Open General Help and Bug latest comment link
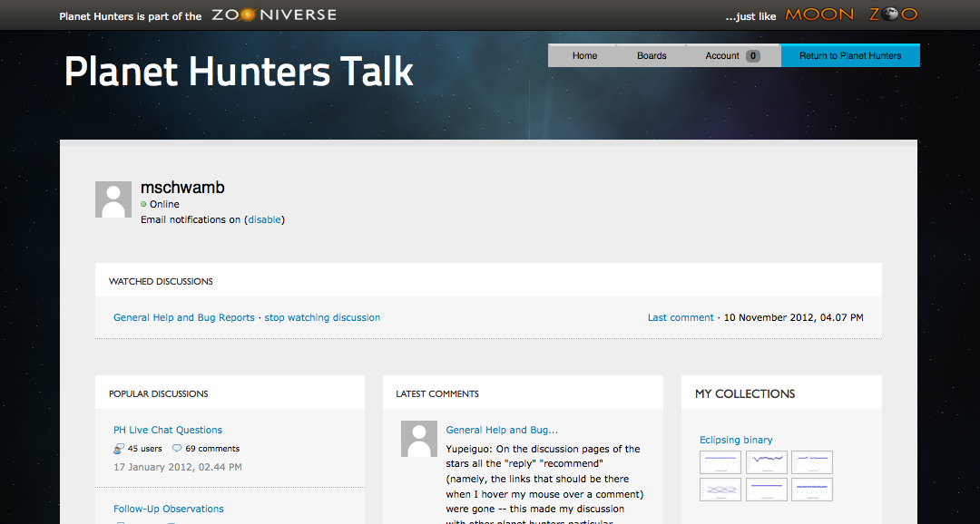The image size is (980, 524). click(x=502, y=431)
